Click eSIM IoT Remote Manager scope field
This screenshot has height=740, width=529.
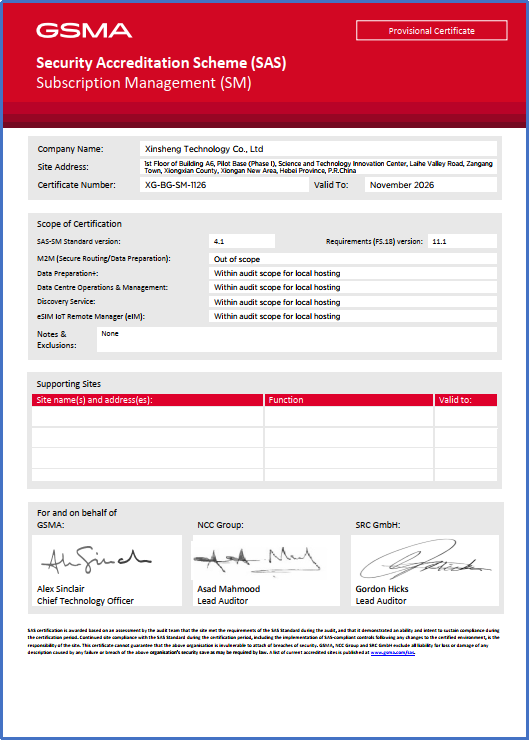click(353, 316)
